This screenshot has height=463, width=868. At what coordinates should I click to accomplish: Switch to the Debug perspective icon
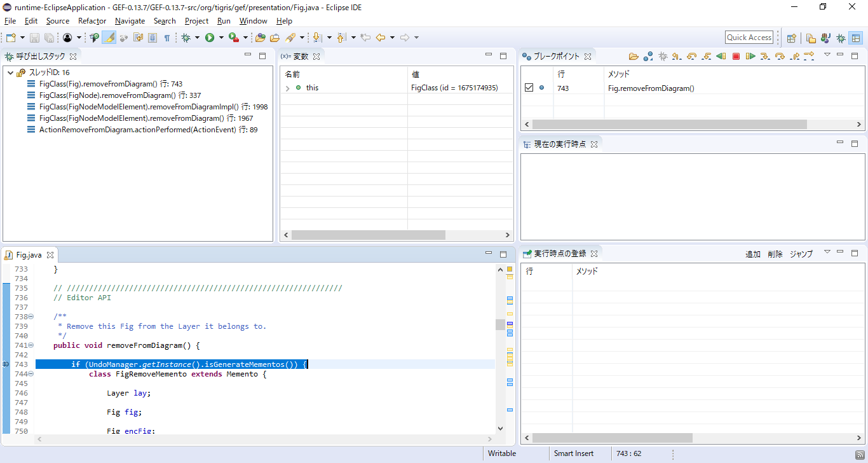[x=841, y=38]
